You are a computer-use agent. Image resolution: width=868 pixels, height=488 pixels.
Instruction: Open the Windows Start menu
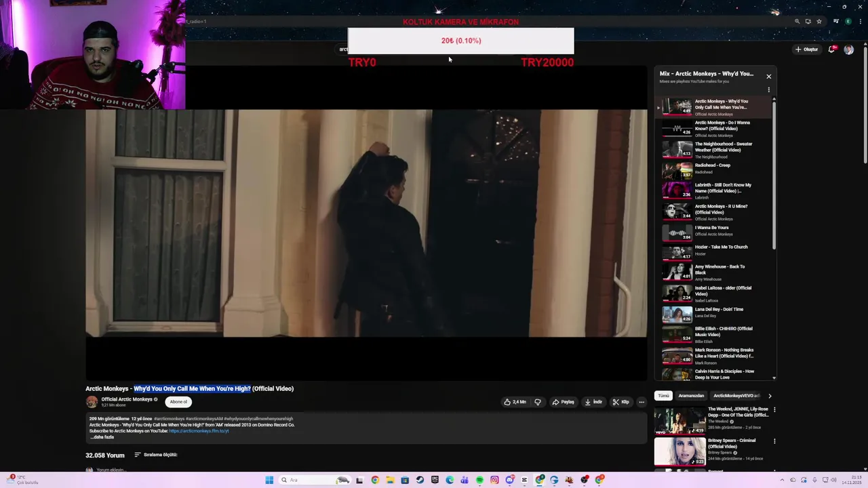[x=269, y=480]
